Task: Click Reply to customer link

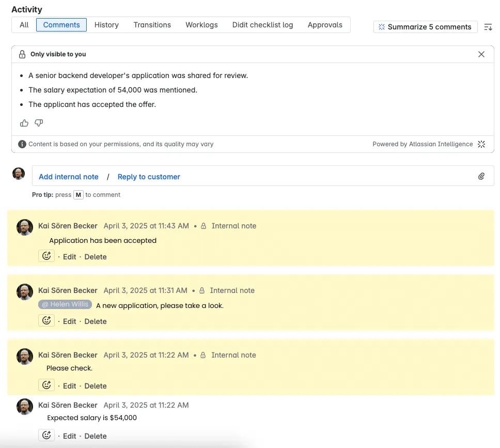Action: (149, 177)
